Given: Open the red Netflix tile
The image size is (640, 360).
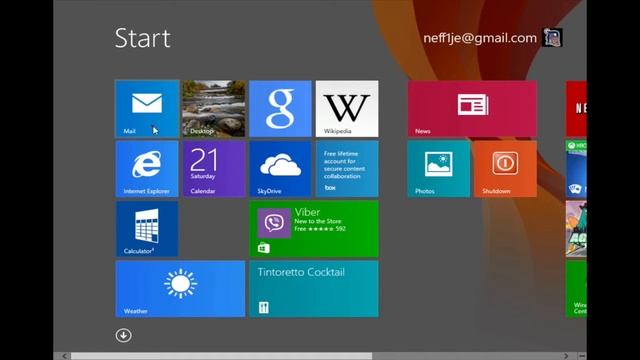Looking at the screenshot, I should click(576, 109).
